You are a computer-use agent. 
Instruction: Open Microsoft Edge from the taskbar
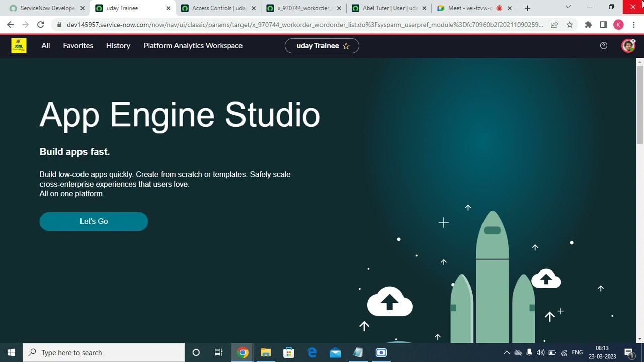312,353
